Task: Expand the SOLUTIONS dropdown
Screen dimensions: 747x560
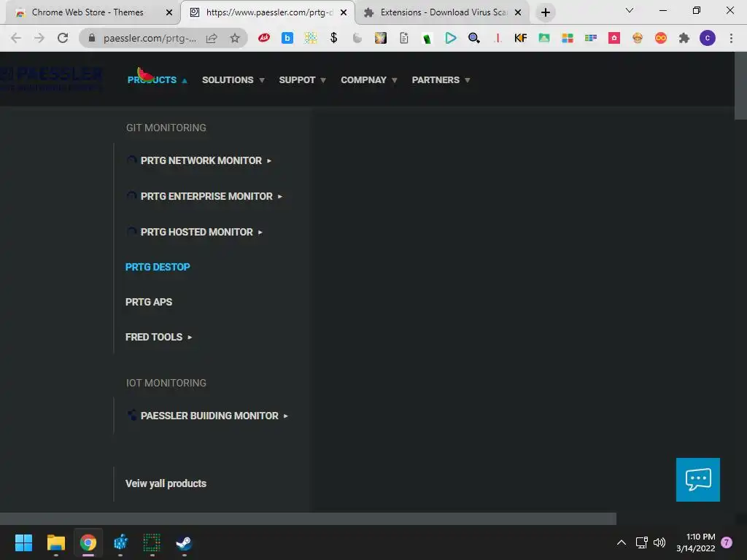Action: pyautogui.click(x=233, y=80)
